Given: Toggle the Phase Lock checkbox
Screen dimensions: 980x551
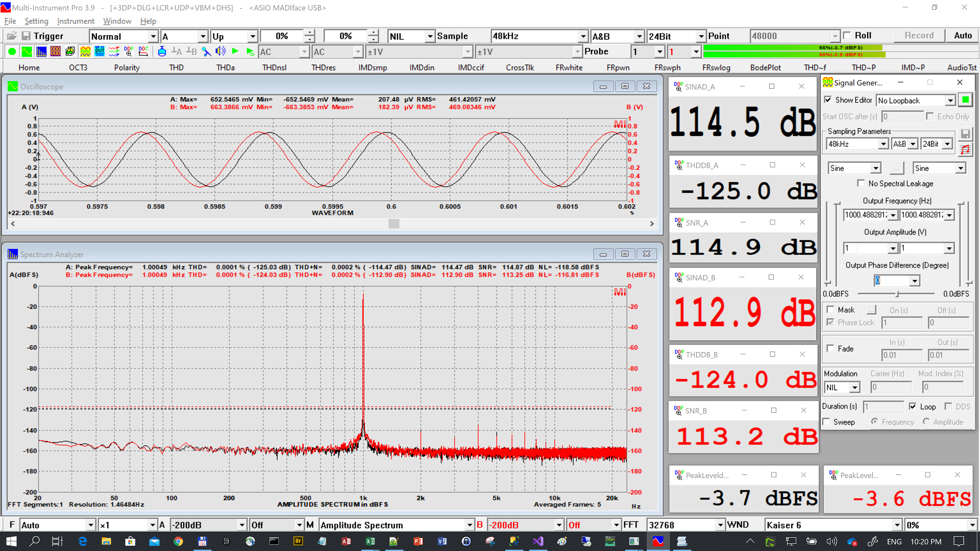Looking at the screenshot, I should pos(830,322).
